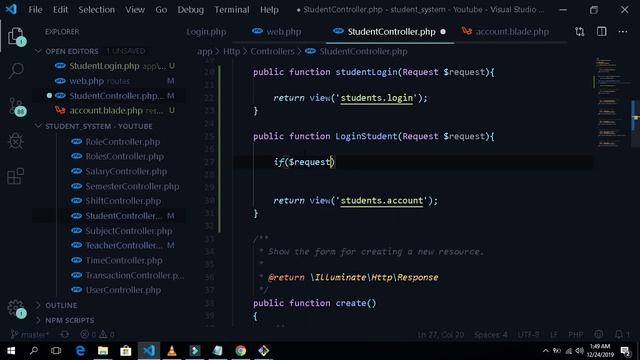Click the feedback smiley in status bar
This screenshot has width=640, height=360.
pyautogui.click(x=599, y=334)
